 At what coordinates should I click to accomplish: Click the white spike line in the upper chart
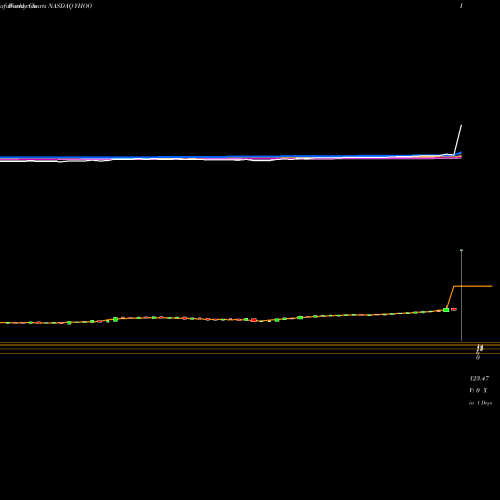tap(458, 140)
